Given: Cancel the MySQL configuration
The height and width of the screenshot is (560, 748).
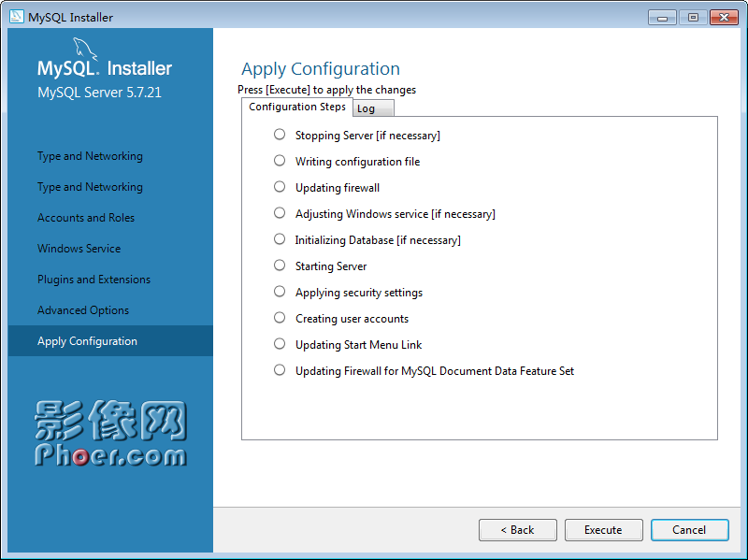Looking at the screenshot, I should 689,530.
